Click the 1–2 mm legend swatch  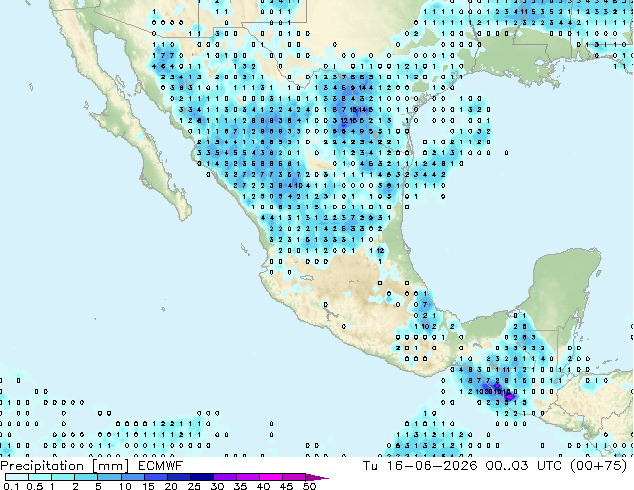63,477
